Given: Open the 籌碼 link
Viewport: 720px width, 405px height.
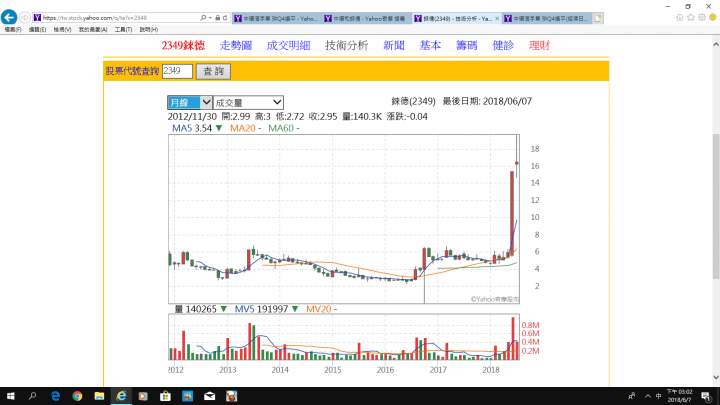Looking at the screenshot, I should [x=467, y=45].
